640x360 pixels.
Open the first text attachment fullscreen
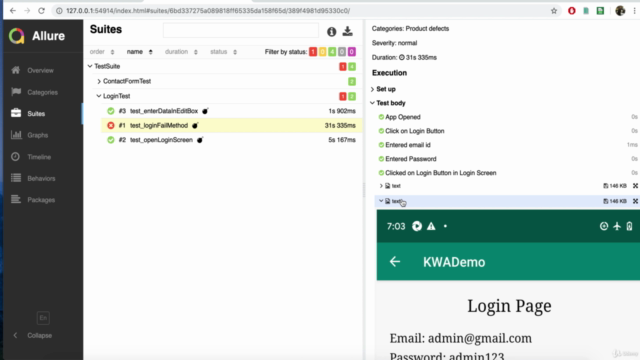pos(636,186)
